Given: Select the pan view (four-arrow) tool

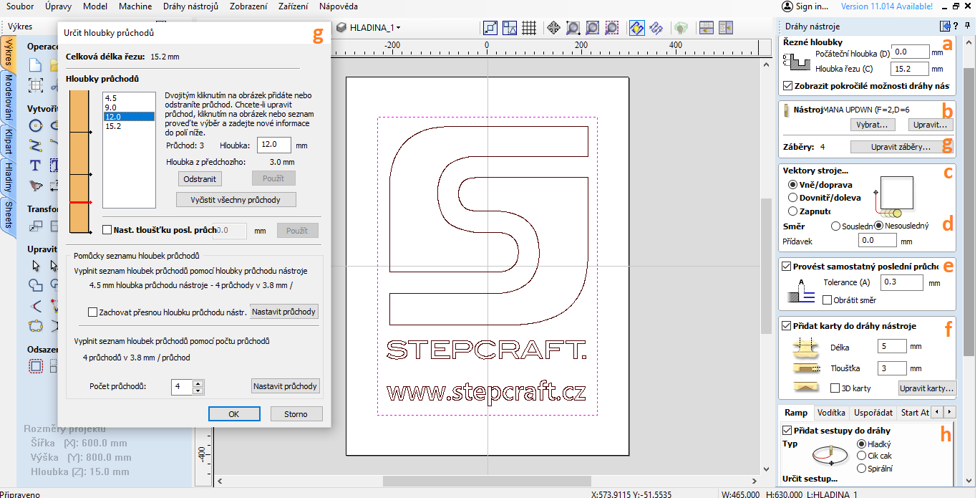Looking at the screenshot, I should [x=553, y=28].
